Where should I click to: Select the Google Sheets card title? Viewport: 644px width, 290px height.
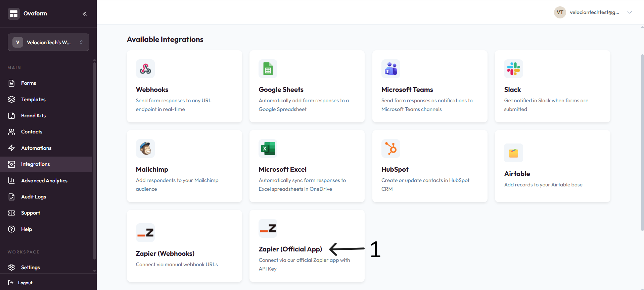281,90
